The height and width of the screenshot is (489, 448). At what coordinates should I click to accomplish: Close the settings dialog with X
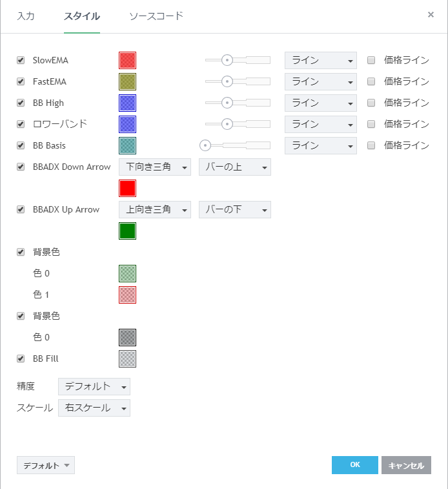431,15
